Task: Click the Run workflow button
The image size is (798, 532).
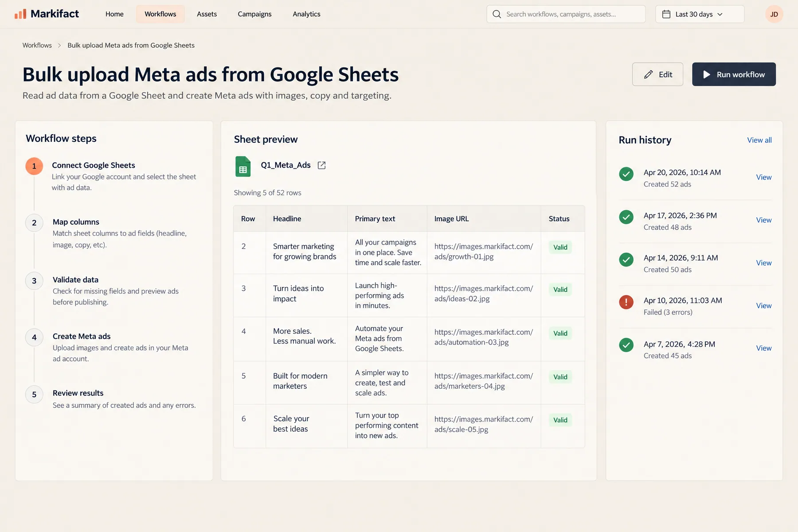Action: (x=734, y=74)
